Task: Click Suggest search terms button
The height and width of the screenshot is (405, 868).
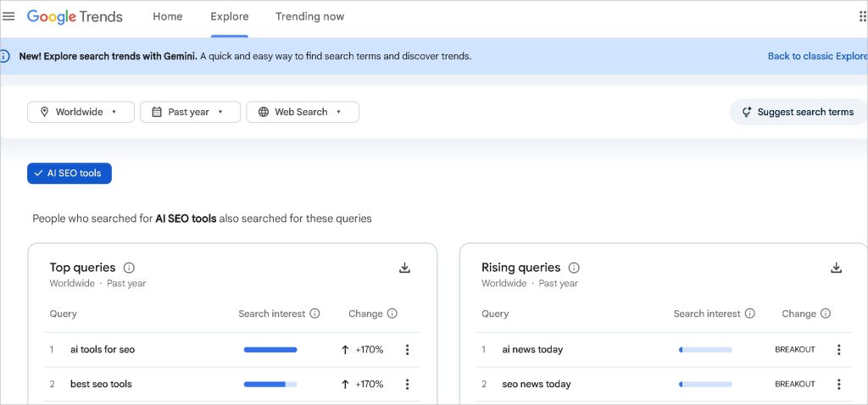Action: (798, 112)
